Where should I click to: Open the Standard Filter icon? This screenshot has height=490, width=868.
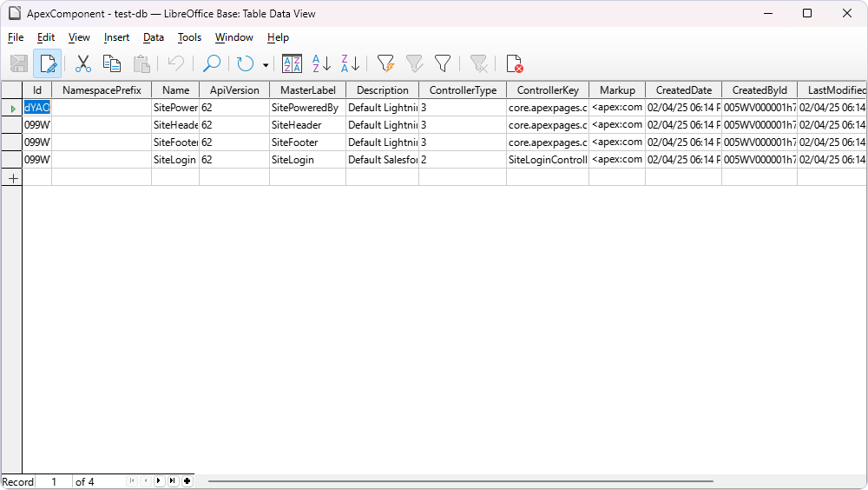click(x=443, y=63)
